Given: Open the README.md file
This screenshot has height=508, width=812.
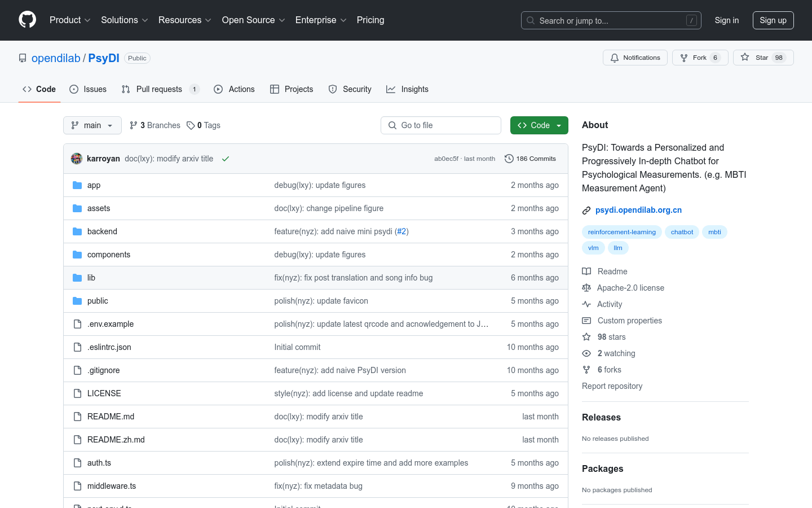Looking at the screenshot, I should [111, 417].
